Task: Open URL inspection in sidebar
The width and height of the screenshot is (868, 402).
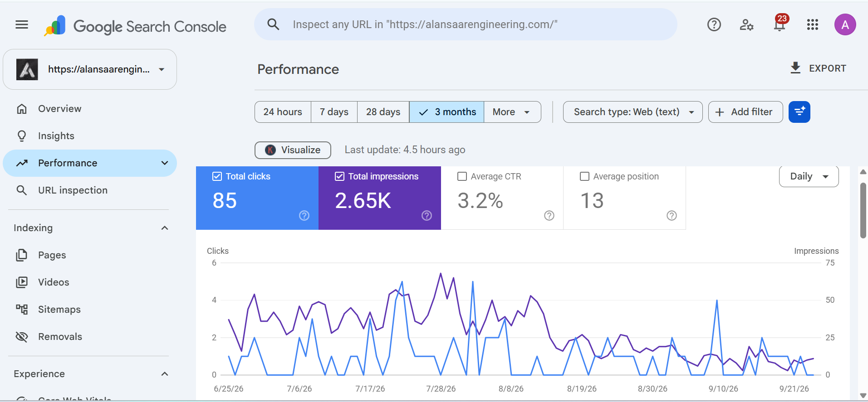Action: point(90,190)
